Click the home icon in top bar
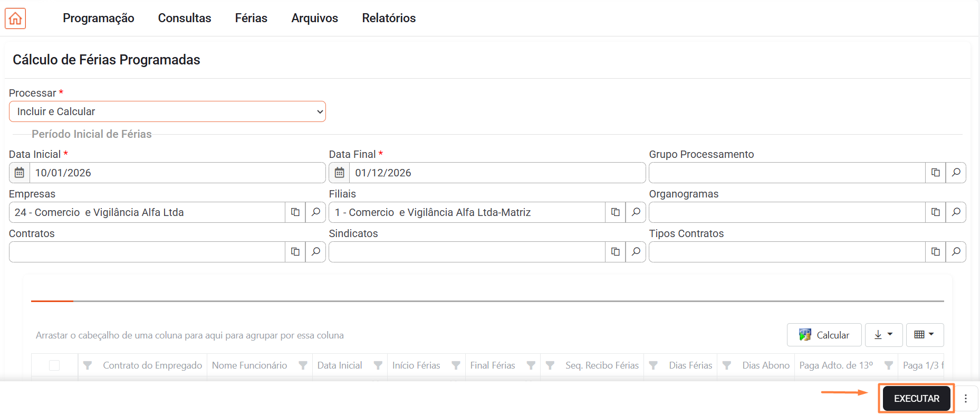The height and width of the screenshot is (414, 980). click(15, 18)
